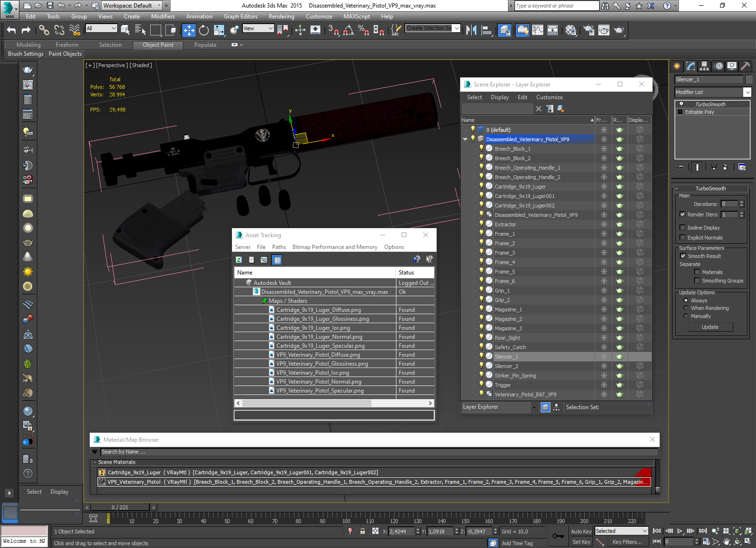The width and height of the screenshot is (756, 548).
Task: Open the Render Setup teapot icon
Action: (589, 30)
